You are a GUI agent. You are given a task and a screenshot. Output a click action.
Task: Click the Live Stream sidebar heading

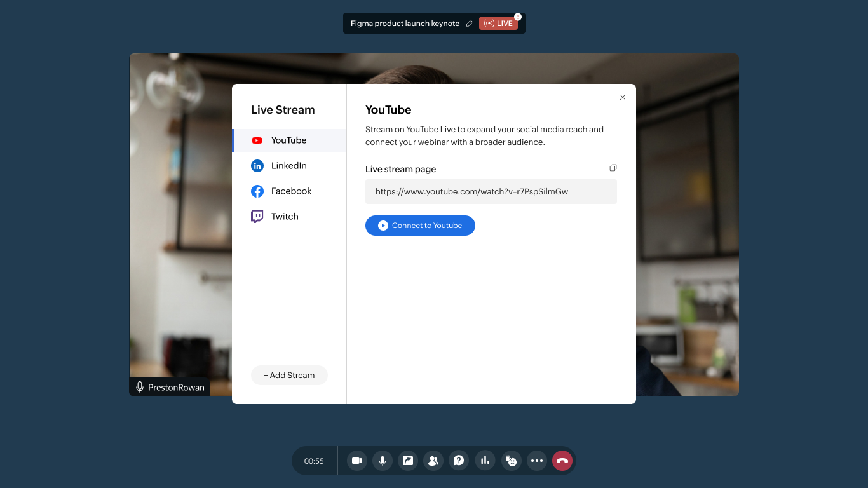(283, 110)
